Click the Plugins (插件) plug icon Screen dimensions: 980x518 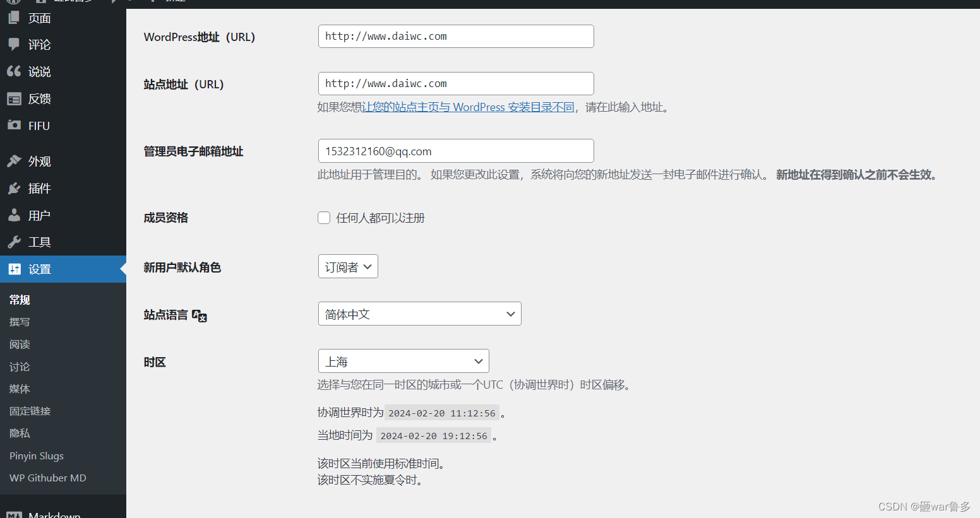[x=14, y=188]
